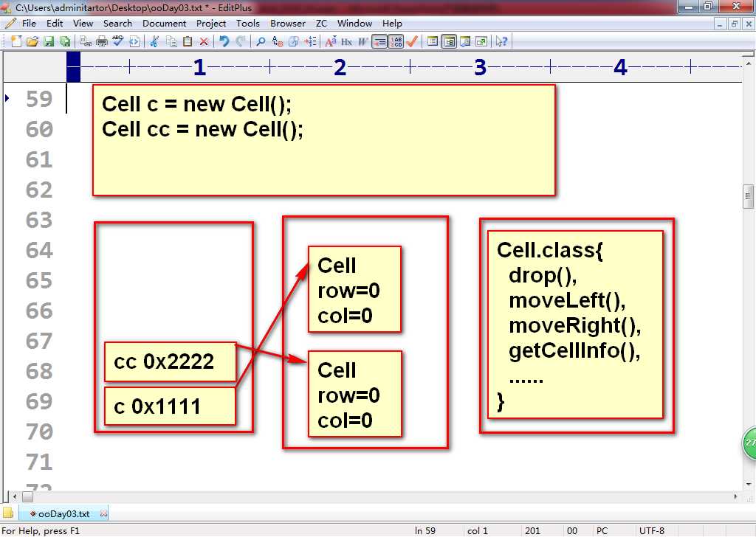Cut selection with the scissors icon
756x537 pixels.
click(154, 42)
